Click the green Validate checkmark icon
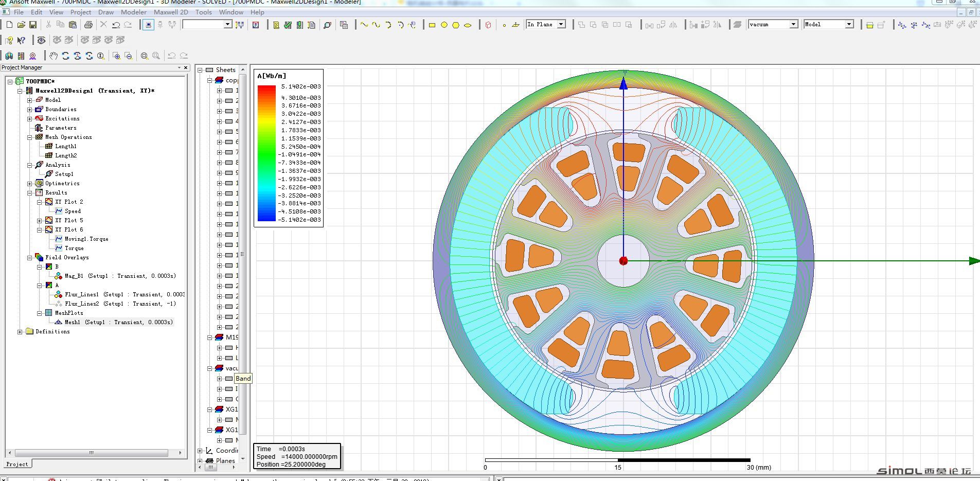Viewport: 980px width, 481px height. pyautogui.click(x=288, y=25)
